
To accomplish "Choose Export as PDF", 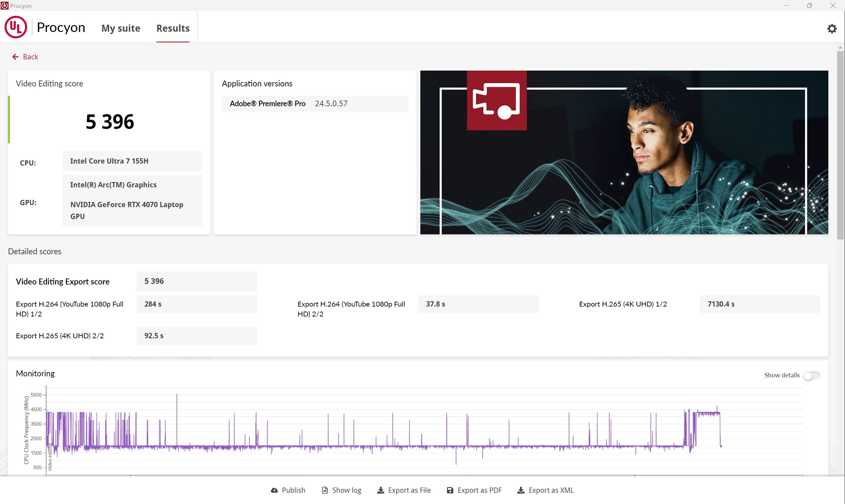I will coord(474,490).
